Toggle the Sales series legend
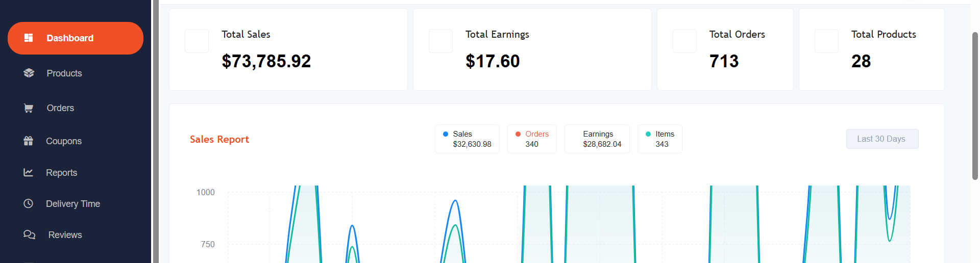Image resolution: width=980 pixels, height=263 pixels. 467,139
